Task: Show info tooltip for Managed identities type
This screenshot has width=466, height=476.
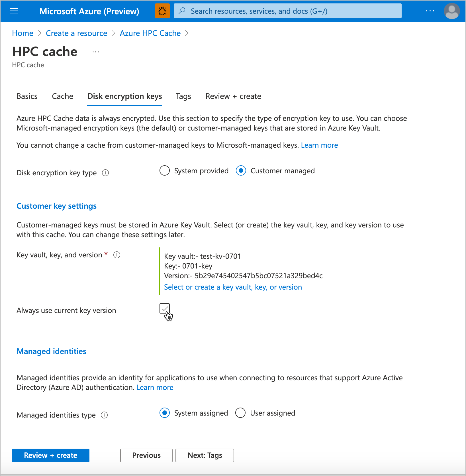Action: tap(105, 415)
